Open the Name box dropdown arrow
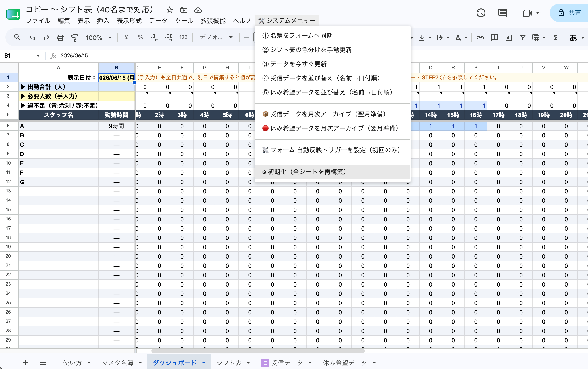Image resolution: width=588 pixels, height=369 pixels. coord(38,56)
